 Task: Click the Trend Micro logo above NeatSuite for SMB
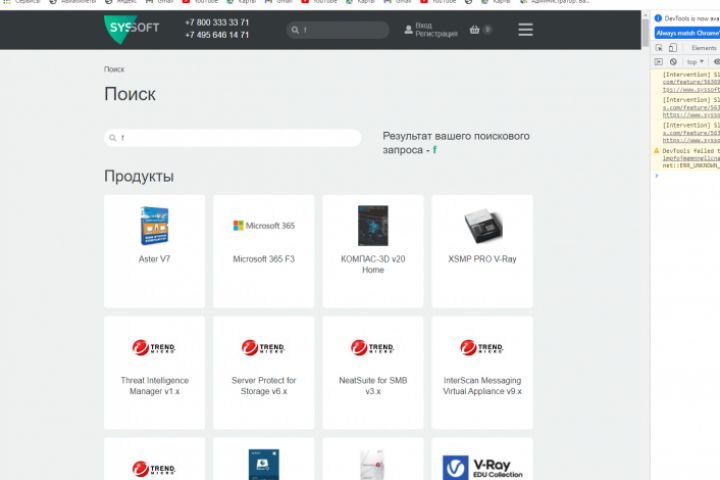pos(372,347)
